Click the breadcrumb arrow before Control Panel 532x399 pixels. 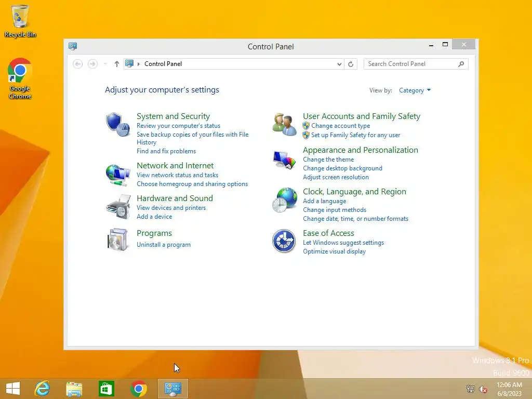(138, 64)
